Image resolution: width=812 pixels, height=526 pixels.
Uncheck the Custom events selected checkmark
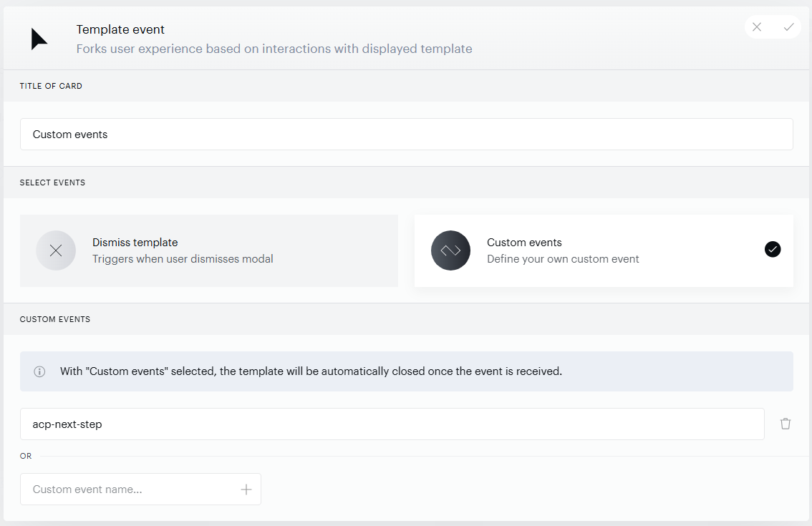pyautogui.click(x=773, y=249)
